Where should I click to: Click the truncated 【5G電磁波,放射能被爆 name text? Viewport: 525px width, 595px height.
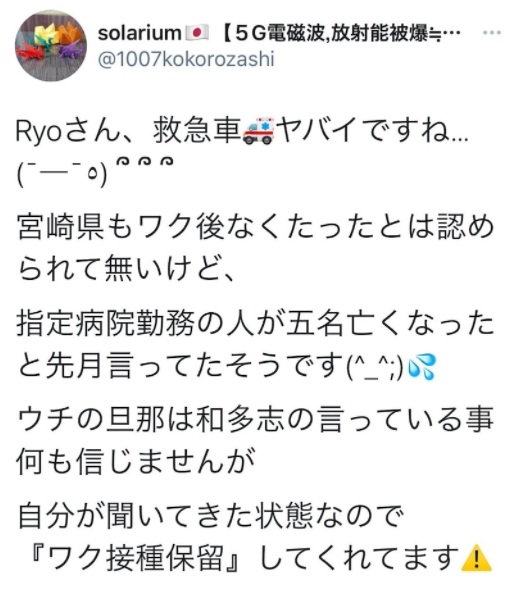tap(340, 33)
